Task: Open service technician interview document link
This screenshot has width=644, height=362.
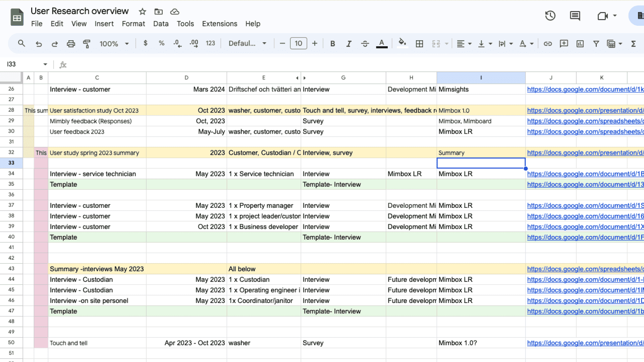Action: (585, 174)
